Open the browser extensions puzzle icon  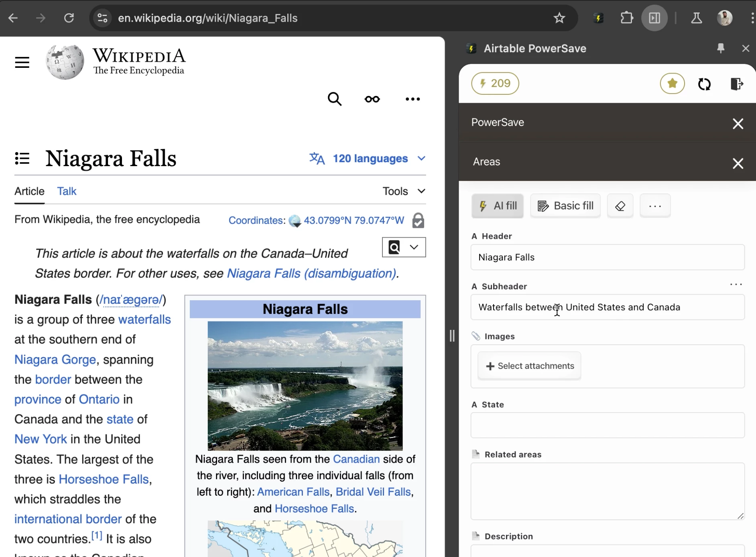click(x=627, y=18)
